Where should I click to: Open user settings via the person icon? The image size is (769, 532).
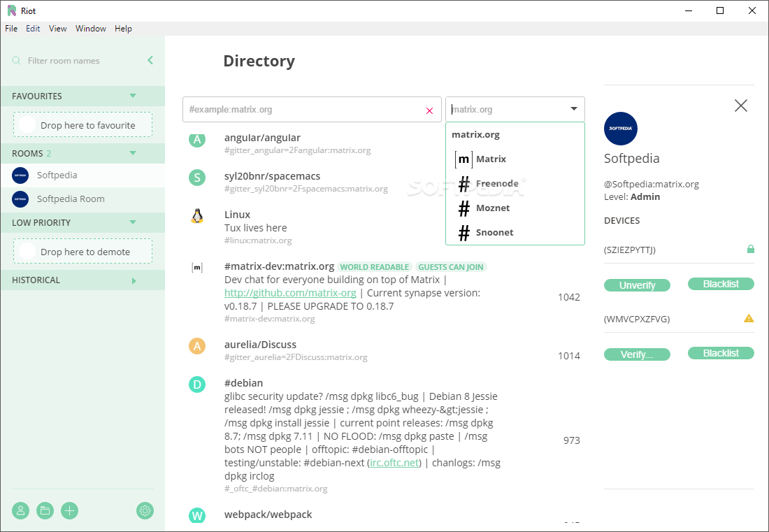(20, 510)
